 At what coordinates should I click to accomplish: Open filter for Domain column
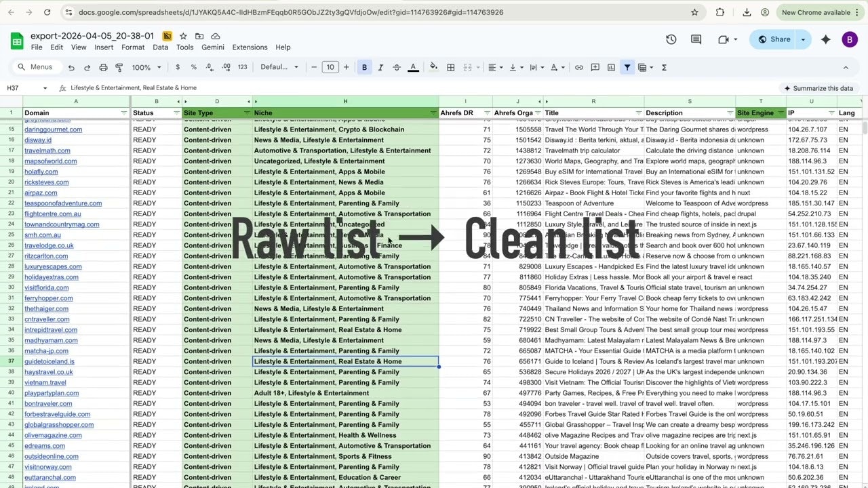click(123, 113)
